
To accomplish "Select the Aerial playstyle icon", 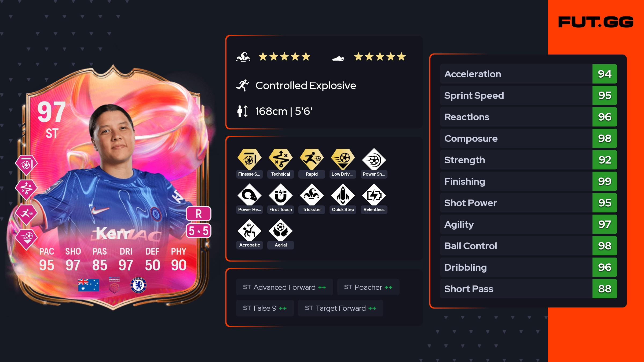I will (281, 230).
